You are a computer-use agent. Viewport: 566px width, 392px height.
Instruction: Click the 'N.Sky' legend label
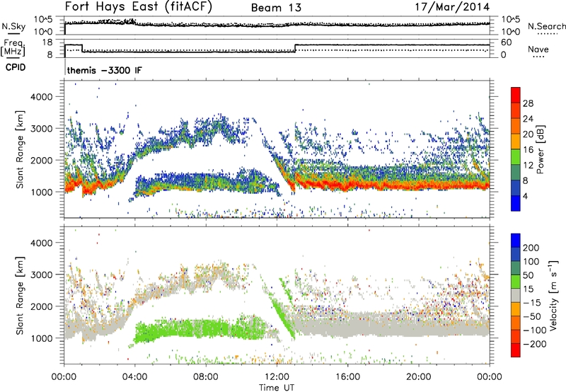point(13,26)
